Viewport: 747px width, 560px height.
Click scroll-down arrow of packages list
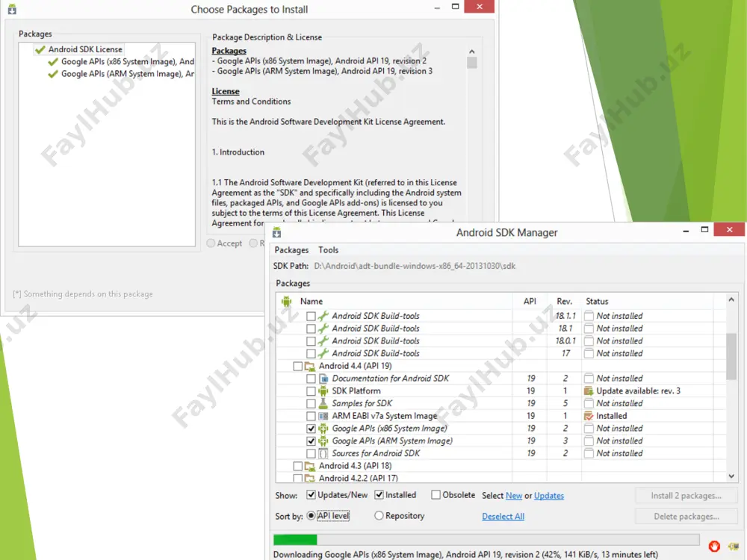pos(731,476)
